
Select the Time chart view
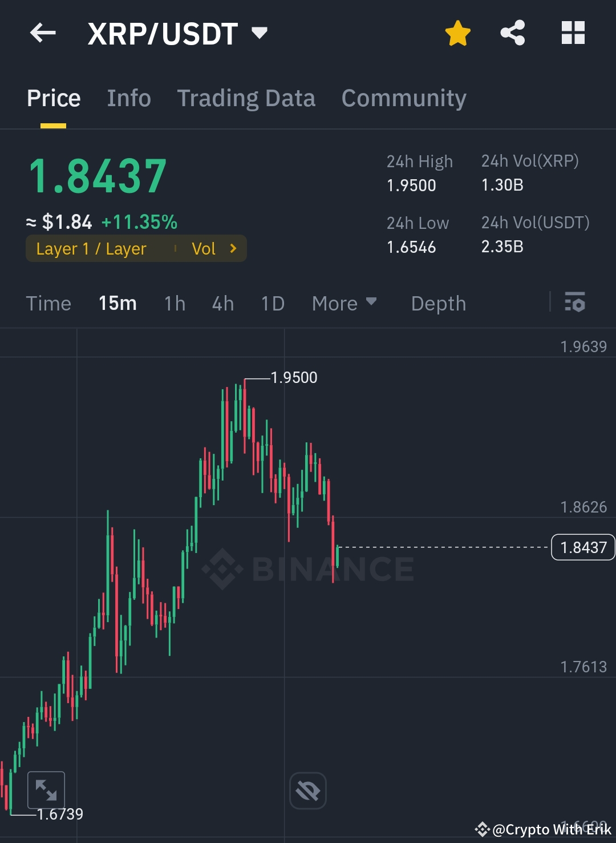point(48,303)
